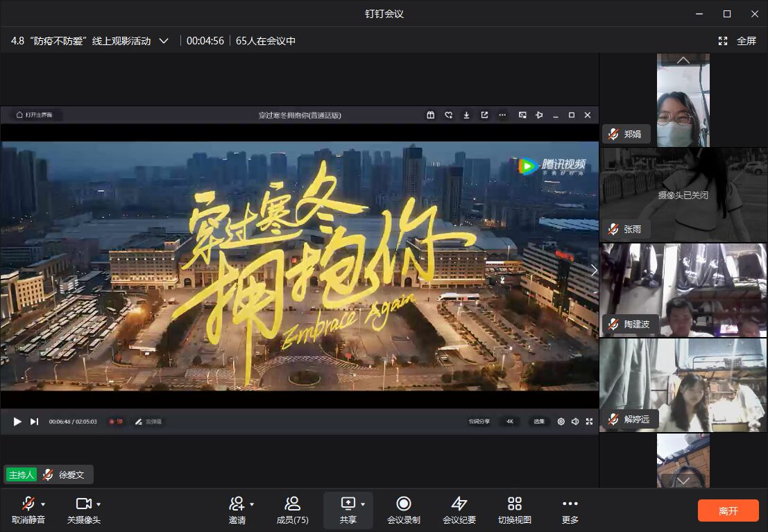Enter 全屏 fullscreen mode
Image resolution: width=768 pixels, height=532 pixels.
pos(738,41)
